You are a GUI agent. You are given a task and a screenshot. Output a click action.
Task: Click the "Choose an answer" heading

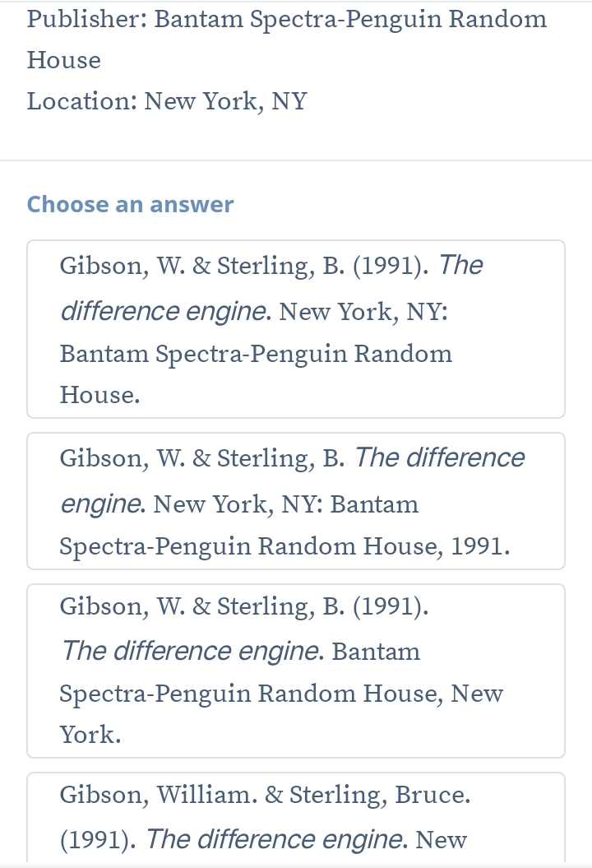tap(130, 204)
